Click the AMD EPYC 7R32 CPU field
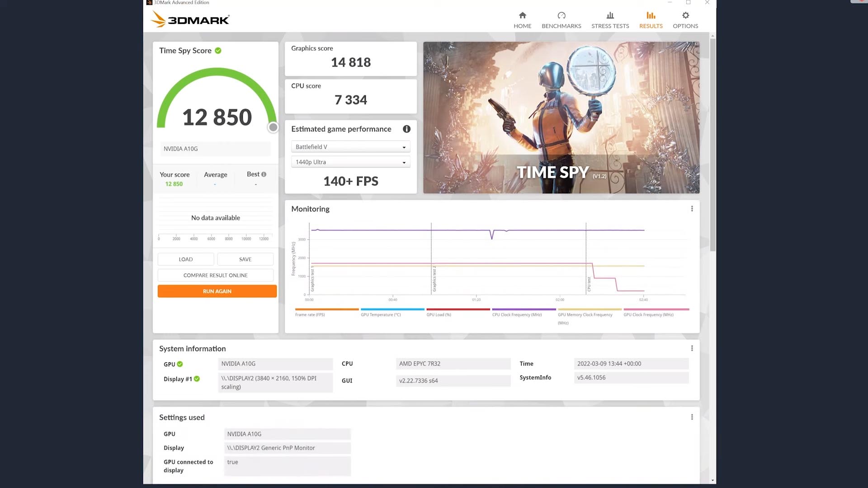868x488 pixels. [453, 364]
